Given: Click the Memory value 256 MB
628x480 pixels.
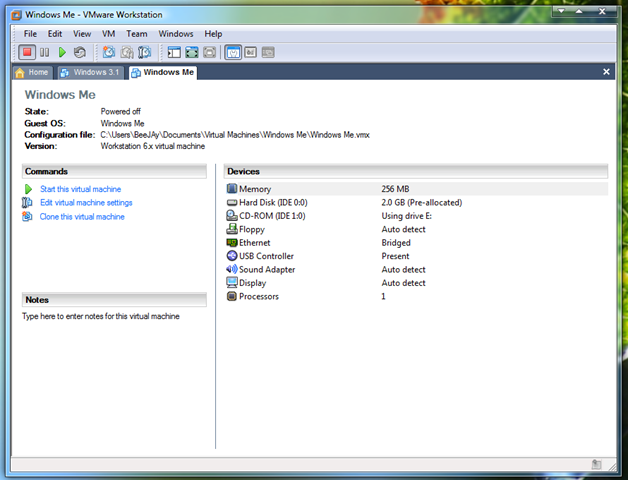Looking at the screenshot, I should (x=395, y=189).
